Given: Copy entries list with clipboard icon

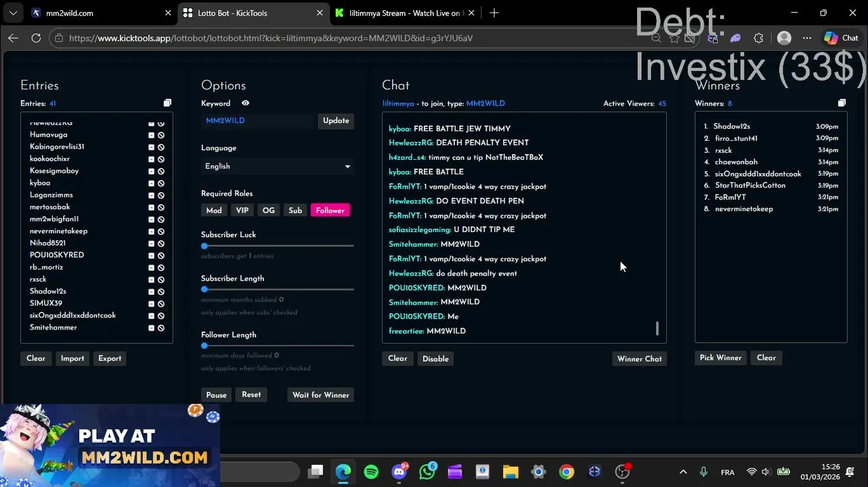Looking at the screenshot, I should pyautogui.click(x=167, y=103).
